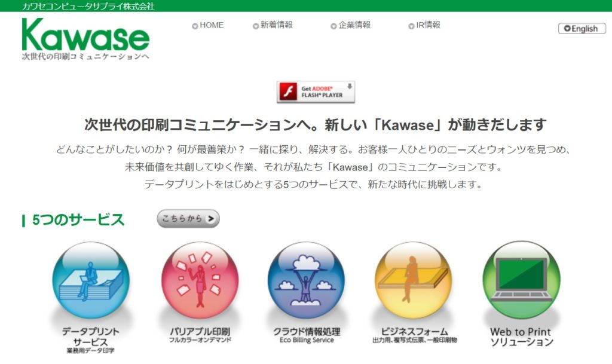The width and height of the screenshot is (612, 364).
Task: Click the Kawase logo
Action: point(85,39)
